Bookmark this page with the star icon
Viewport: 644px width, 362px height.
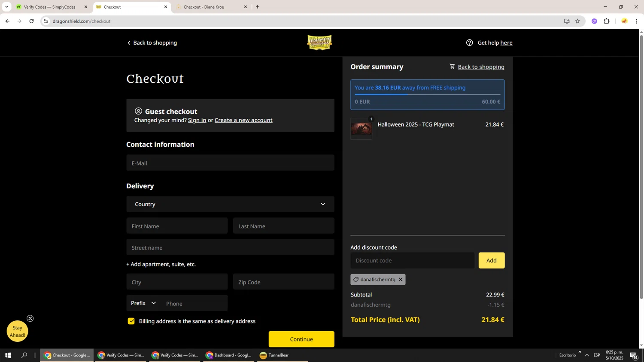tap(577, 21)
